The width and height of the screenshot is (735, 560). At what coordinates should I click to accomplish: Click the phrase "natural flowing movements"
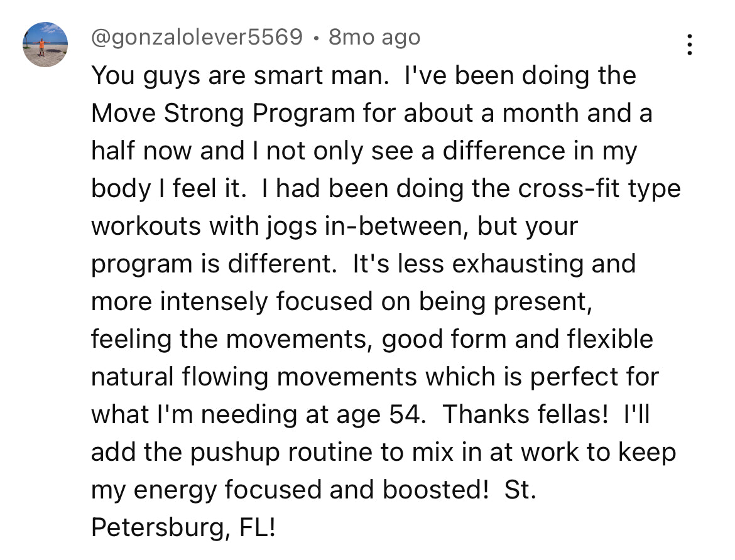(x=254, y=377)
